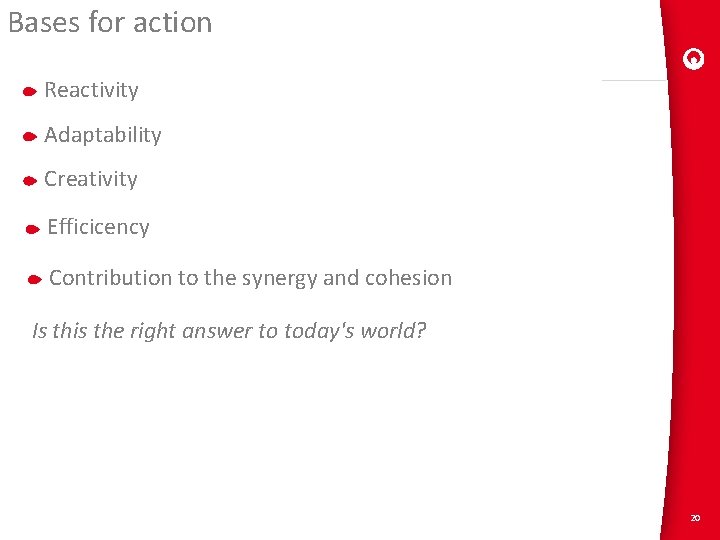Click the word synergy in last bullet
720x540 pixels.
point(279,279)
